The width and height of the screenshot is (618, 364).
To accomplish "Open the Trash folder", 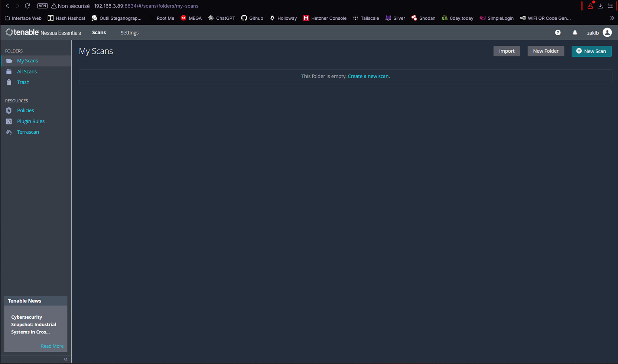I will (23, 82).
